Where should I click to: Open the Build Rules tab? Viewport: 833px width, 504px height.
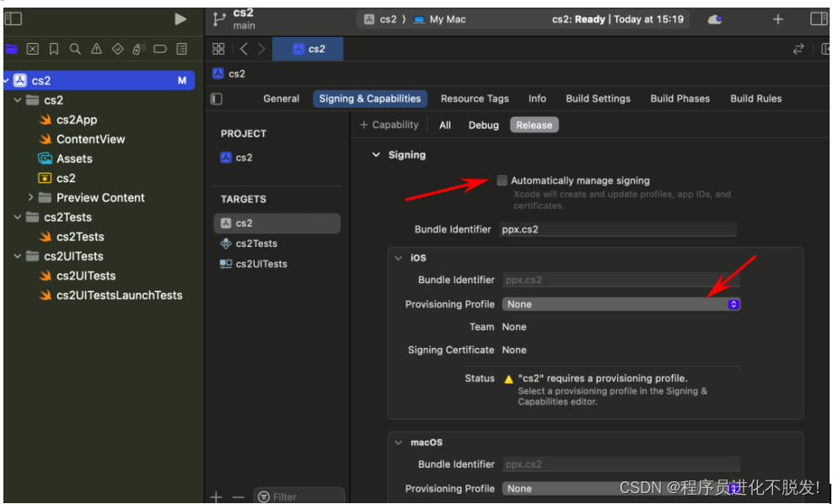755,99
